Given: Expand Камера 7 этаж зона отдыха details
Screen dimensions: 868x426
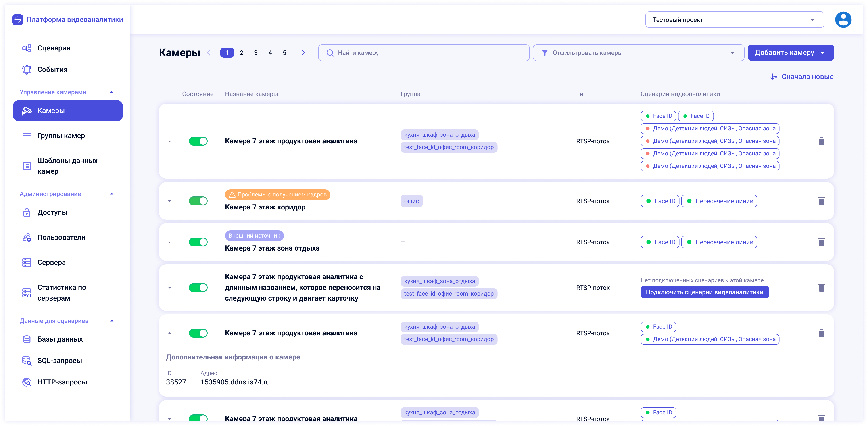Looking at the screenshot, I should point(170,242).
